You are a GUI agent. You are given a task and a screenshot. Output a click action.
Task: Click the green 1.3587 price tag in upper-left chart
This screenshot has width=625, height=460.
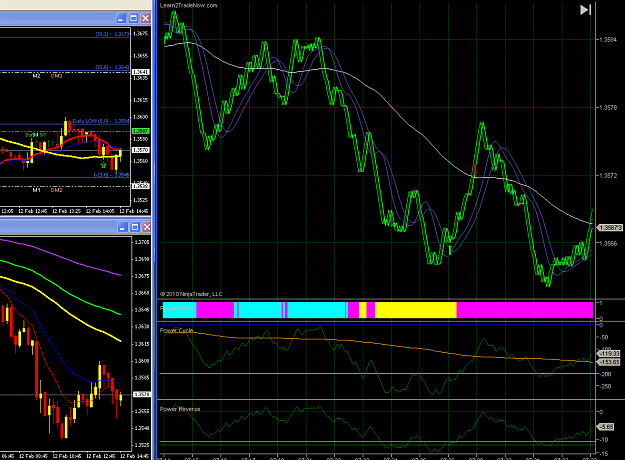[x=141, y=131]
